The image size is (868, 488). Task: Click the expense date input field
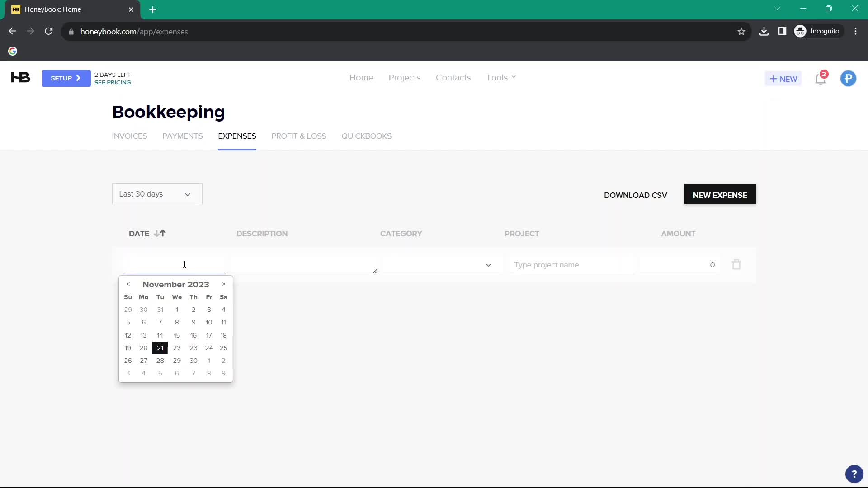[174, 265]
